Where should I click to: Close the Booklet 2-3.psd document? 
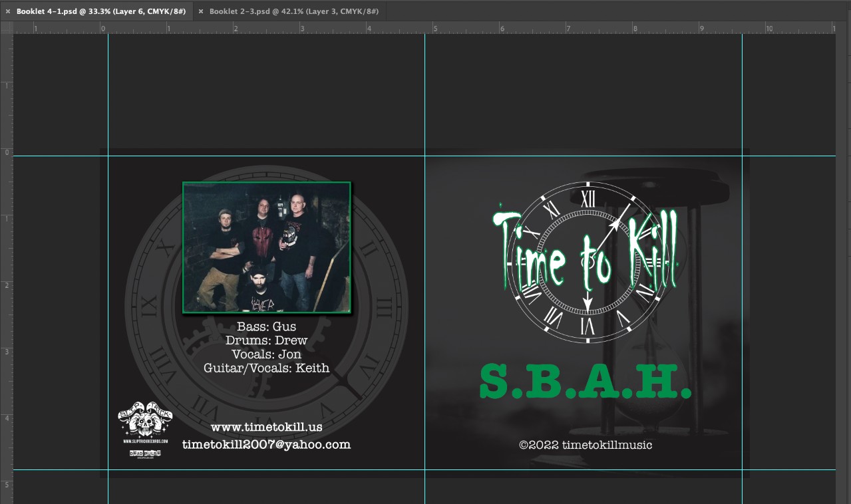pyautogui.click(x=200, y=11)
